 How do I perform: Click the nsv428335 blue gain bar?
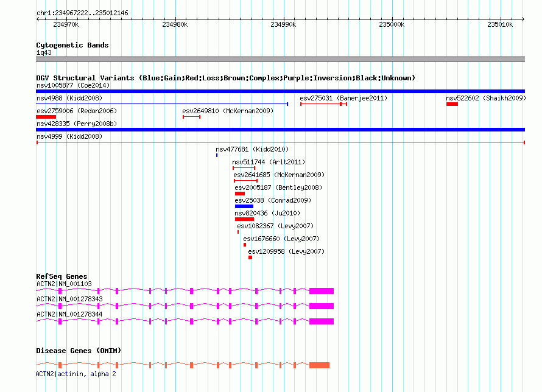[x=280, y=130]
